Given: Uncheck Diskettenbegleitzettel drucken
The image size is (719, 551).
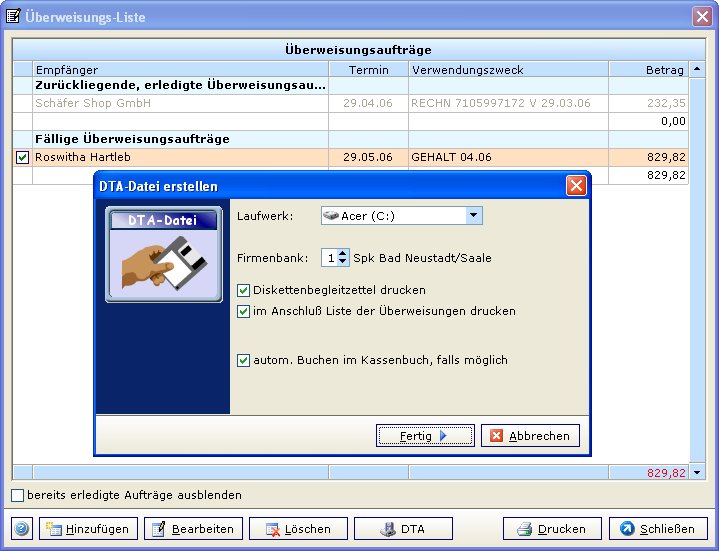Looking at the screenshot, I should (244, 290).
